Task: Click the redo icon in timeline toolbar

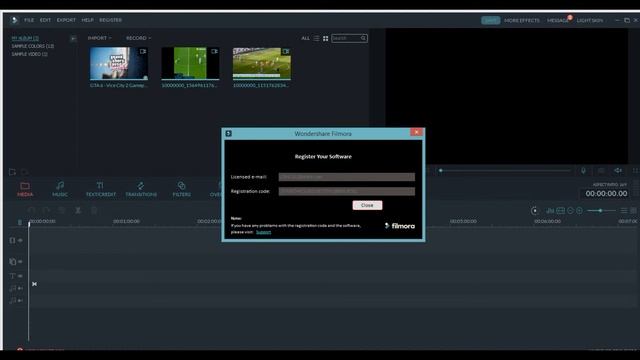Action: point(46,210)
